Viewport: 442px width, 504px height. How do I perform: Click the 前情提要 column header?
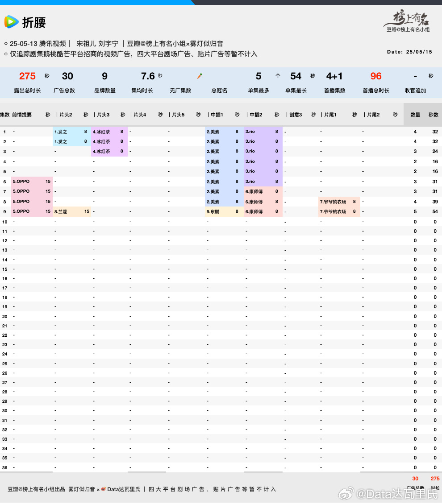pos(22,115)
